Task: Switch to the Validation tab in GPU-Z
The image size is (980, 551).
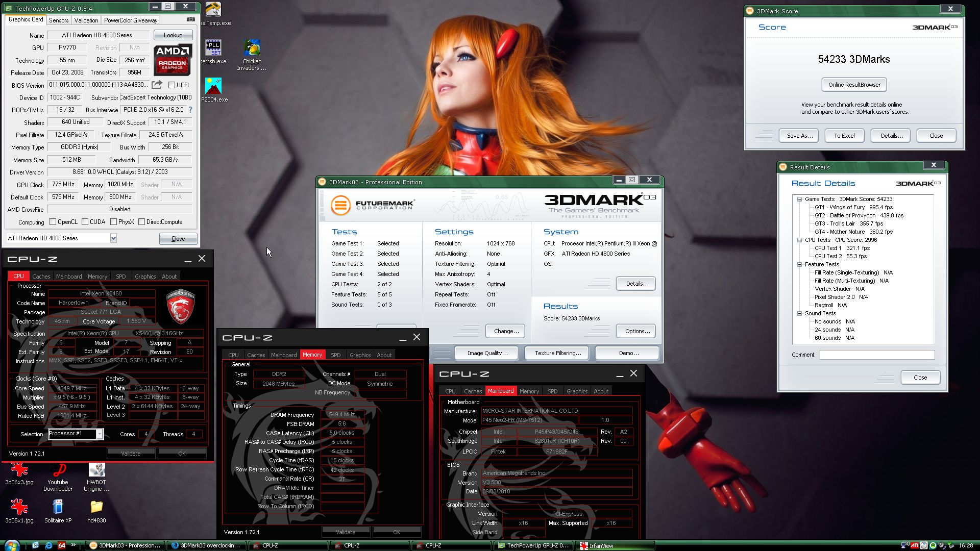Action: [x=86, y=20]
